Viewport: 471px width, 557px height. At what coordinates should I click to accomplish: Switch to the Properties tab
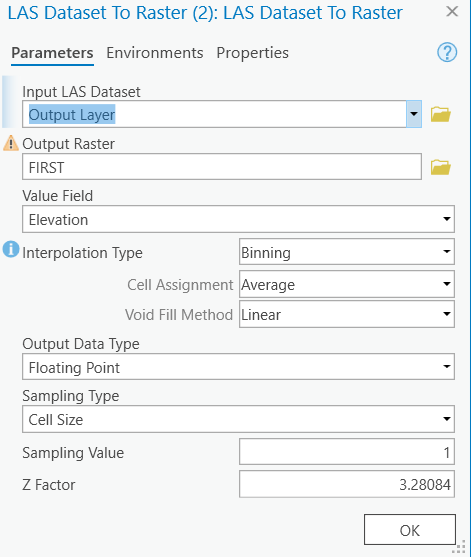(253, 53)
